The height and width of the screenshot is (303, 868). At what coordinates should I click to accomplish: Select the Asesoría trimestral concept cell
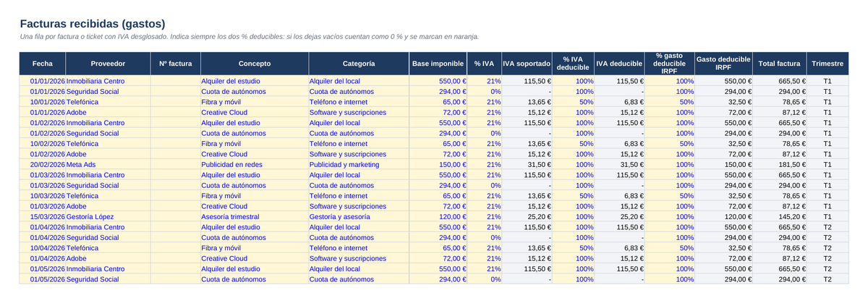coord(255,216)
